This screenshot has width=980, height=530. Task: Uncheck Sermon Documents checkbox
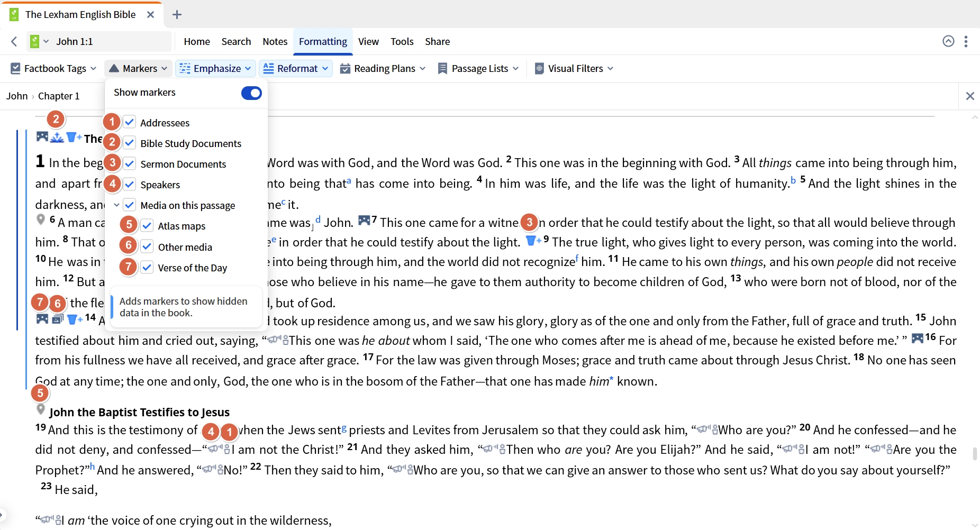point(130,163)
